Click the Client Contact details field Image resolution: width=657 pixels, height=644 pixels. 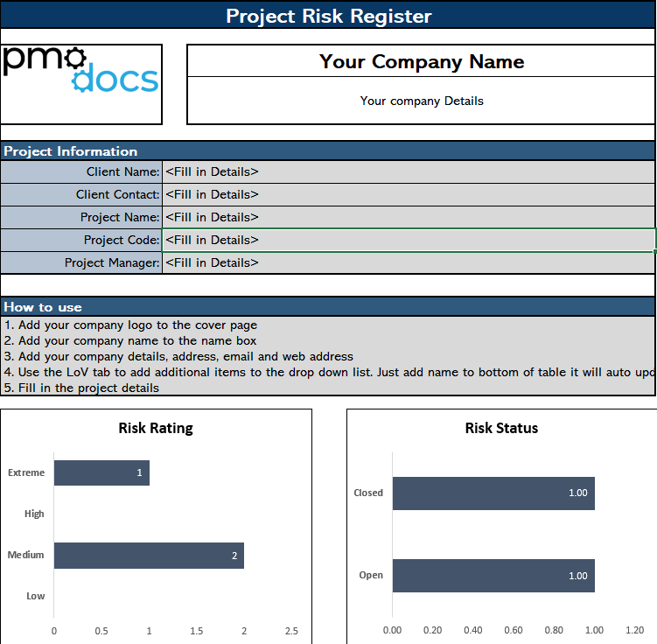(x=409, y=194)
